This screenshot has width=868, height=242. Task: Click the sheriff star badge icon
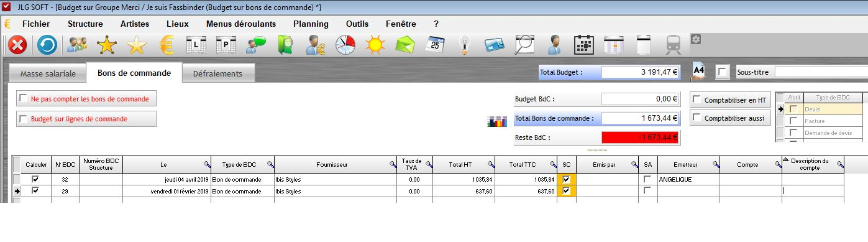[x=107, y=45]
